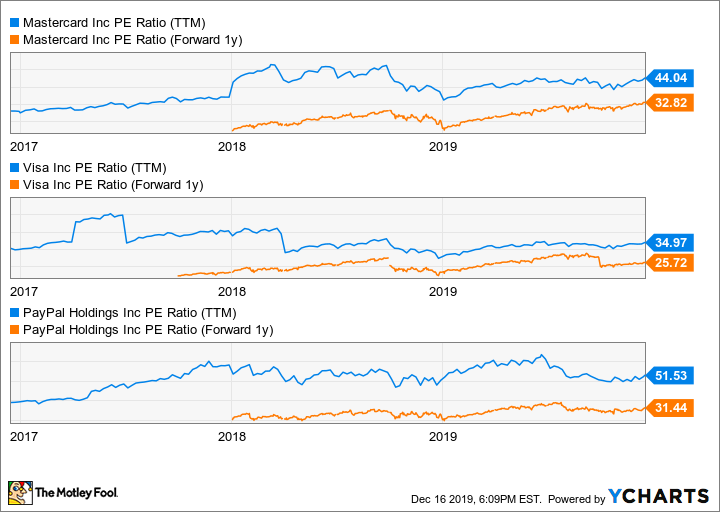Click the YCharts logo
This screenshot has width=720, height=512.
tap(659, 496)
